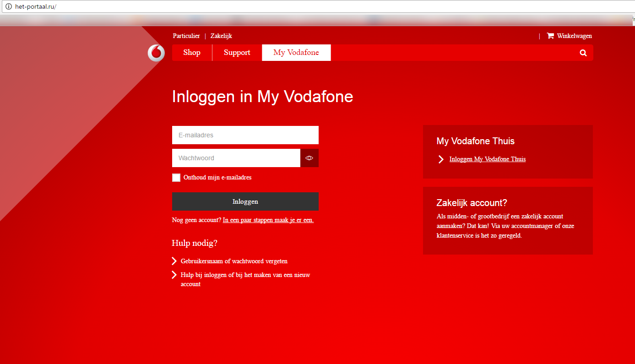Open Gebruikersnaam of wachtwoord vergeten link
The image size is (635, 364).
(x=234, y=261)
